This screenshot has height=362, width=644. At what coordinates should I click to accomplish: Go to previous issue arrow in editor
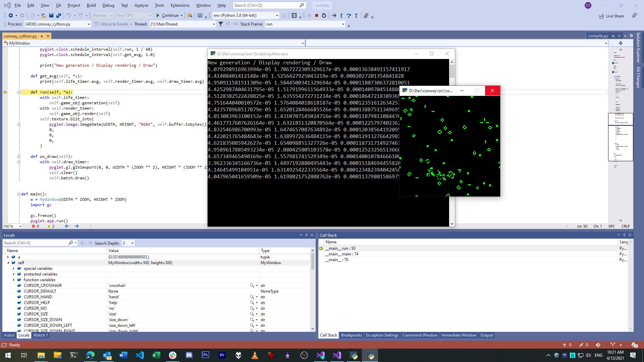pos(67,226)
